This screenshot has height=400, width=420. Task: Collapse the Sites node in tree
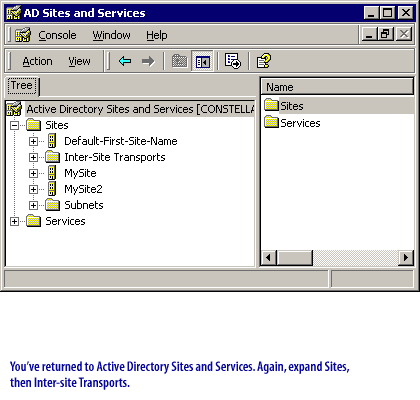pyautogui.click(x=14, y=125)
